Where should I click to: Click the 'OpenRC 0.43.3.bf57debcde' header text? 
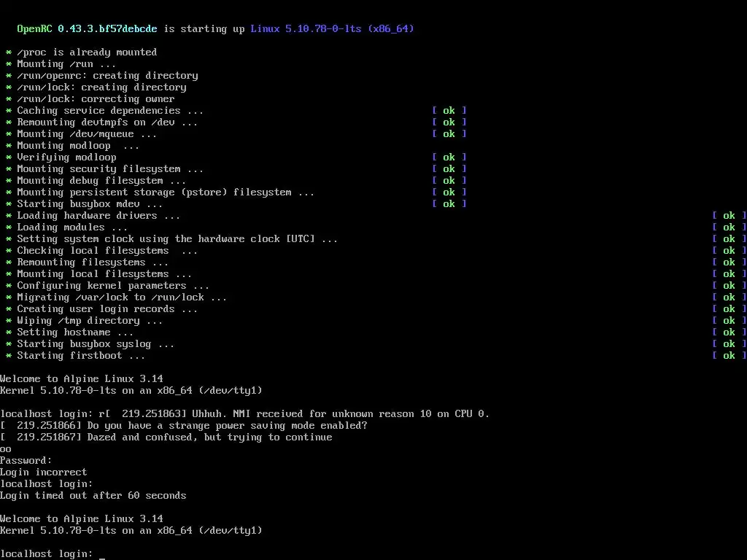[x=87, y=28]
